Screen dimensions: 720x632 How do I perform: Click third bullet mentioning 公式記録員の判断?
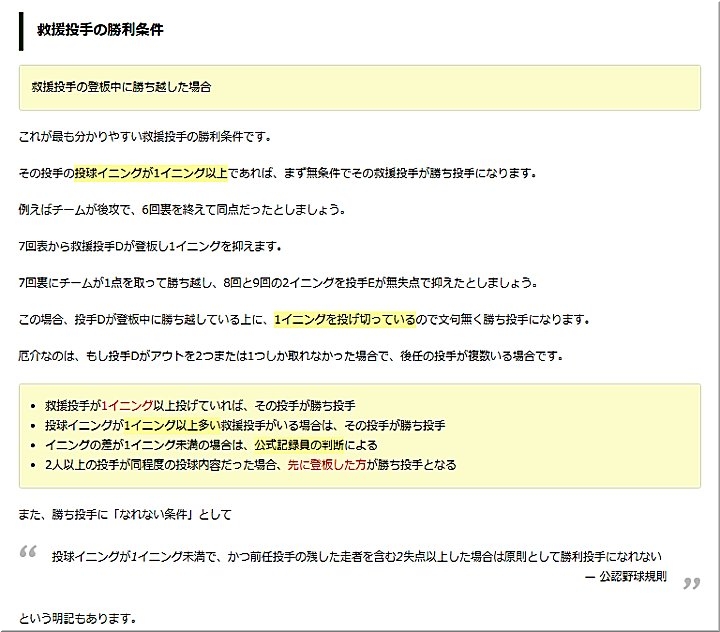tap(212, 445)
